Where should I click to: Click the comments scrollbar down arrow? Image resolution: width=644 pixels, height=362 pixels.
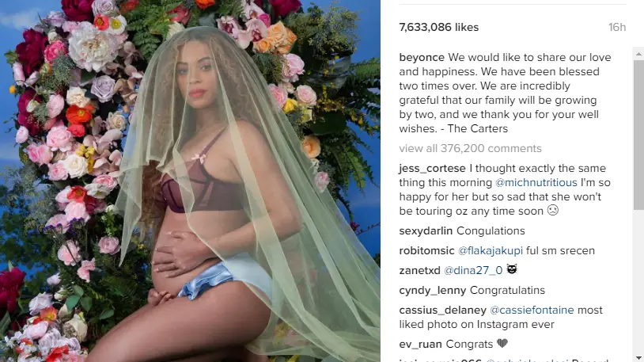point(638,357)
